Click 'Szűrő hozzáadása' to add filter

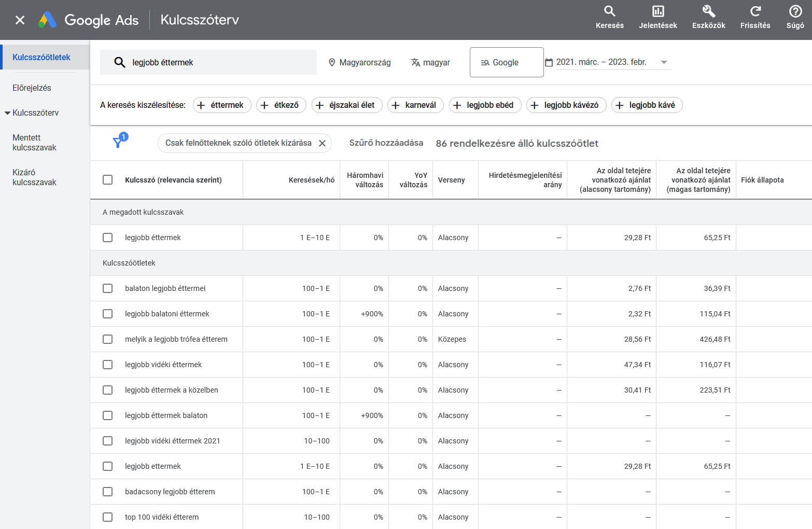tap(386, 143)
